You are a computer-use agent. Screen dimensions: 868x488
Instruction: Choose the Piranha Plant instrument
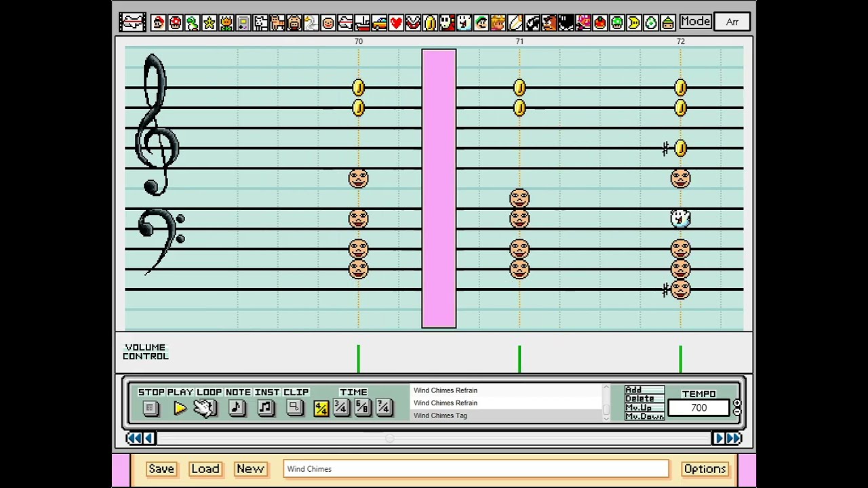pyautogui.click(x=413, y=22)
